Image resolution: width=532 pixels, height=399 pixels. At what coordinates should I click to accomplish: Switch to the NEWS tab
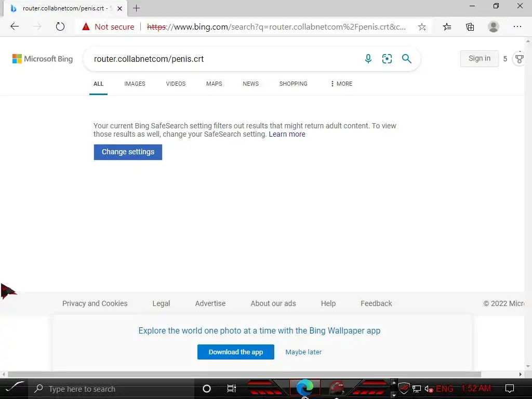point(251,84)
